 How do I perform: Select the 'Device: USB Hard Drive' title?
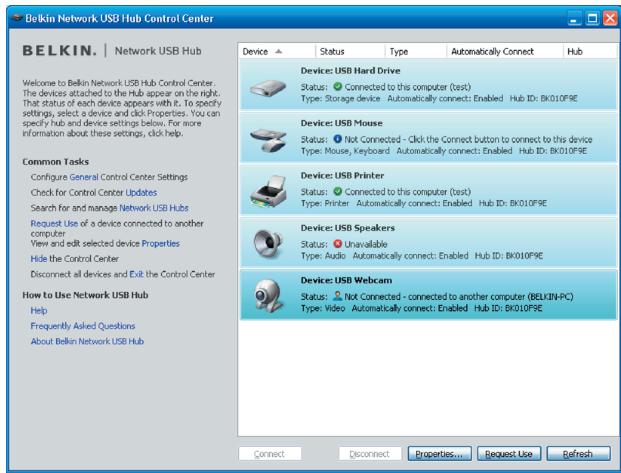351,71
